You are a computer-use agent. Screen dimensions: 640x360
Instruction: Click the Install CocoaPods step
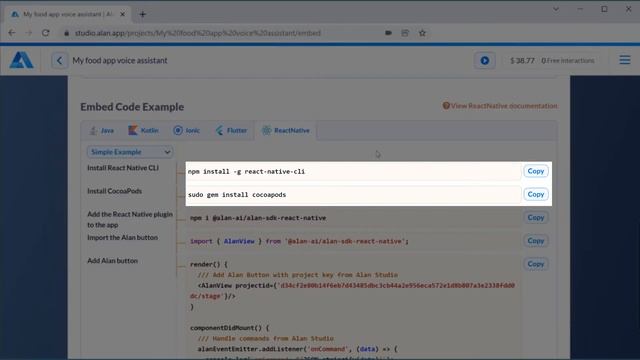click(114, 191)
